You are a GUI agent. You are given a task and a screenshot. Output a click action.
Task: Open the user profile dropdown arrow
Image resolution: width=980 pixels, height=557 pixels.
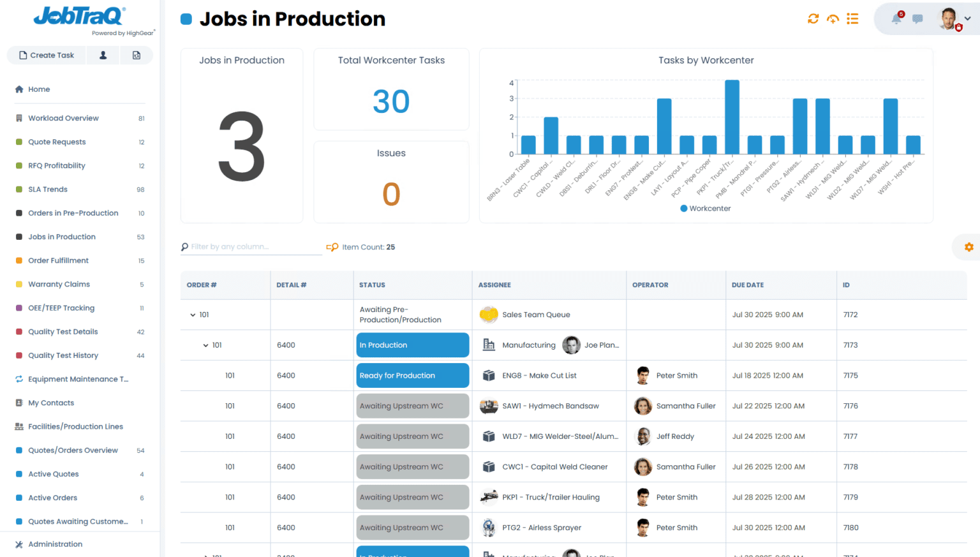pyautogui.click(x=967, y=19)
